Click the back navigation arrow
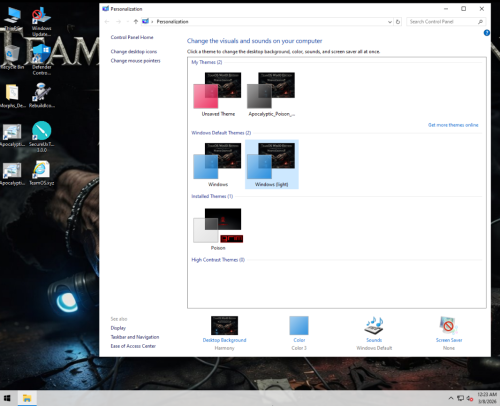500x406 pixels. 107,22
